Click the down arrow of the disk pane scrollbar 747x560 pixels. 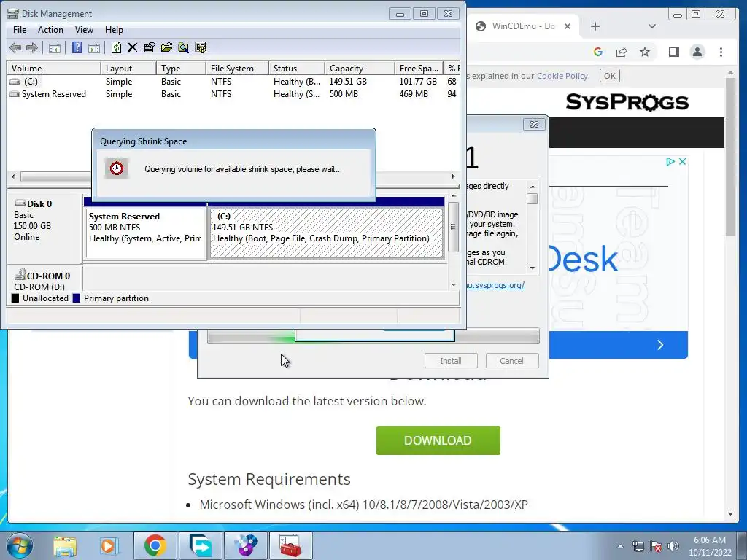click(454, 285)
